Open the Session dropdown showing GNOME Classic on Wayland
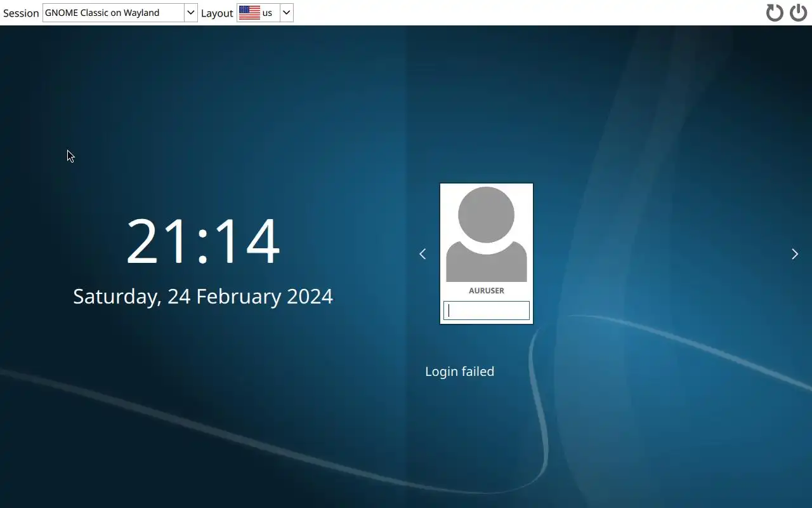Viewport: 812px width, 508px height. click(x=120, y=13)
